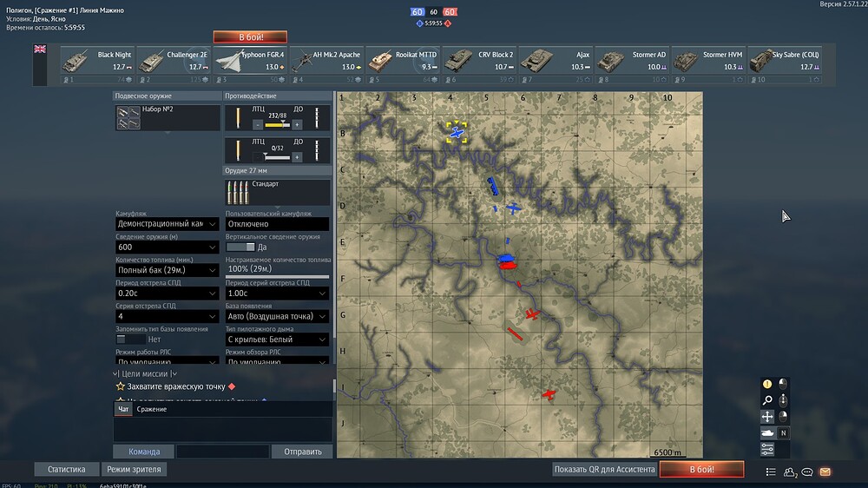The width and height of the screenshot is (868, 488).
Task: Expand the Камуфляж dropdown
Action: 167,224
